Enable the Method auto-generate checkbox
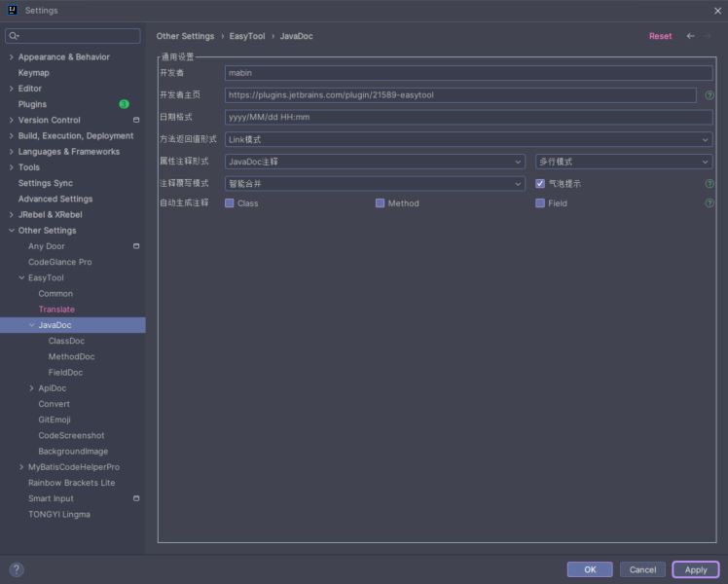Image resolution: width=728 pixels, height=584 pixels. (x=381, y=203)
